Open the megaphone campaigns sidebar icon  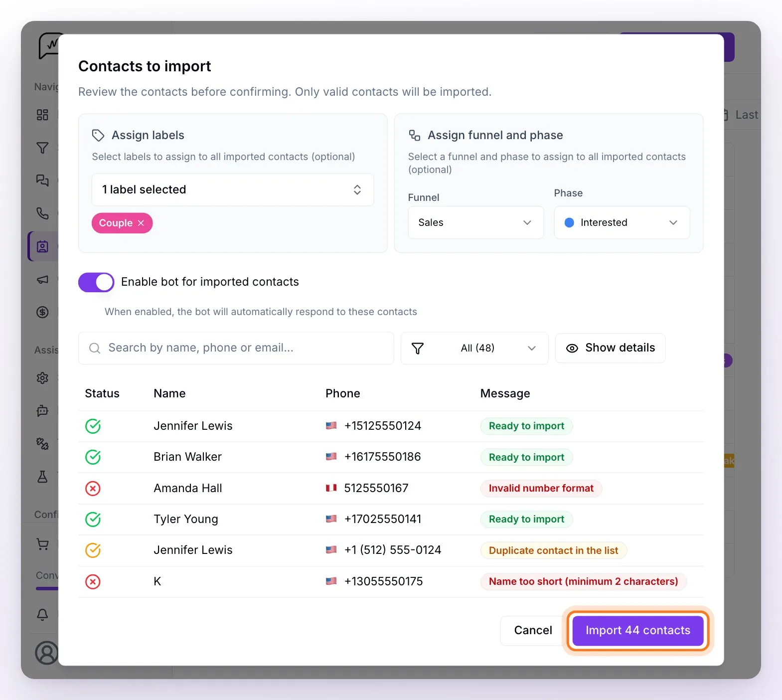[x=42, y=279]
